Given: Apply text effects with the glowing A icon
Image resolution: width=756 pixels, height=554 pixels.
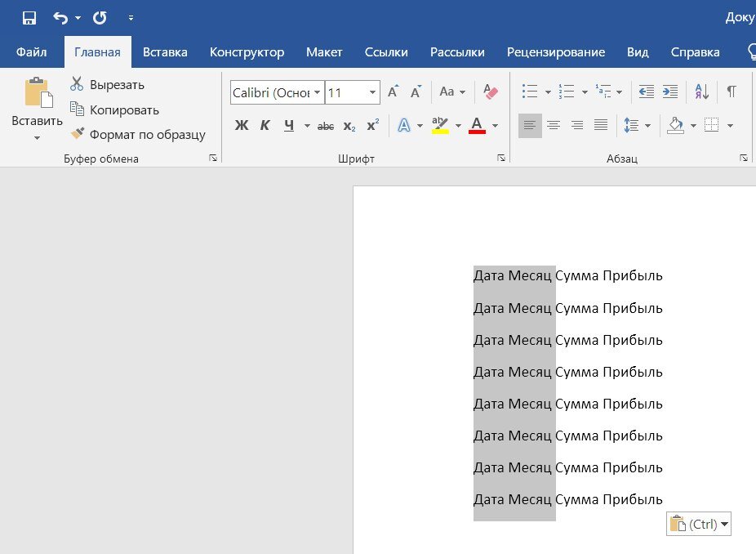Looking at the screenshot, I should pyautogui.click(x=404, y=126).
